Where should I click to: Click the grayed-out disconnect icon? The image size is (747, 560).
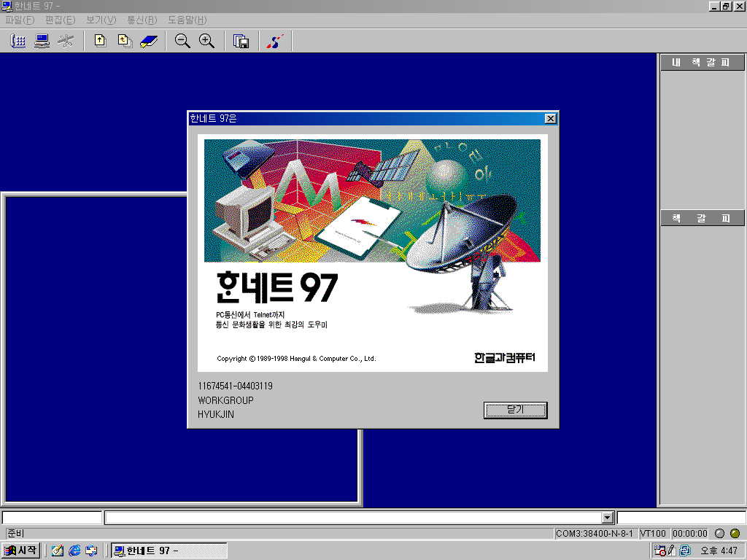coord(66,41)
